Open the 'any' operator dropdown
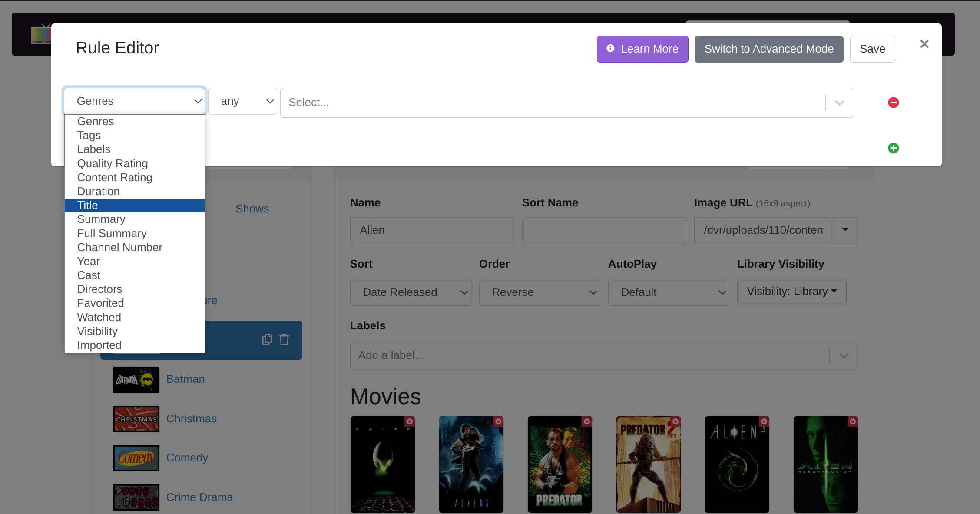Screen dimensions: 980x514 (242, 101)
